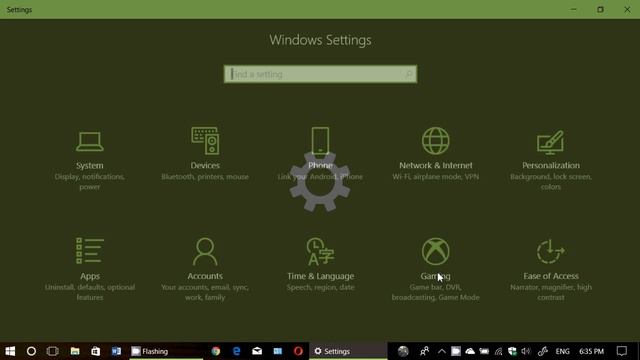The height and width of the screenshot is (360, 640).
Task: Open Word from the taskbar
Action: [116, 351]
